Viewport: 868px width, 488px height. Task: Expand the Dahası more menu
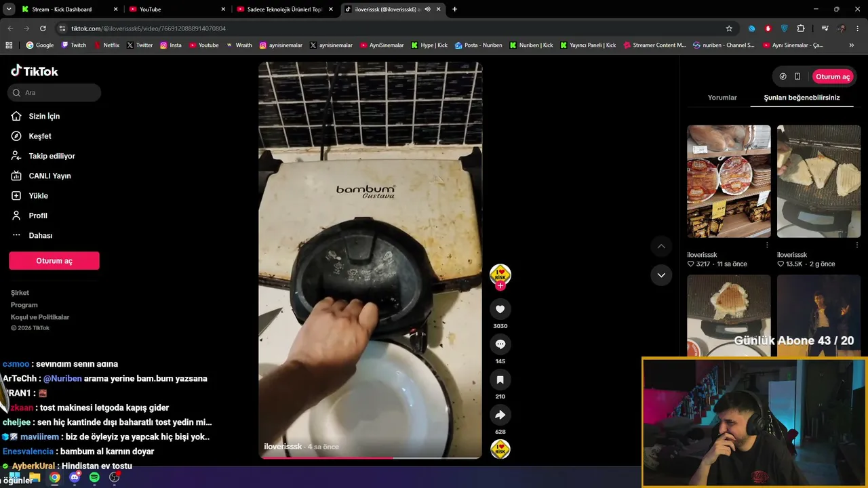point(32,235)
